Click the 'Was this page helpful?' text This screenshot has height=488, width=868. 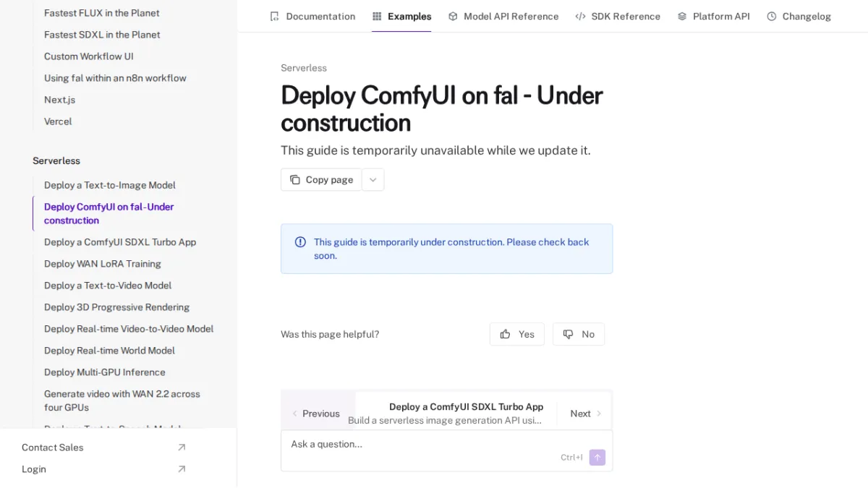pyautogui.click(x=330, y=334)
